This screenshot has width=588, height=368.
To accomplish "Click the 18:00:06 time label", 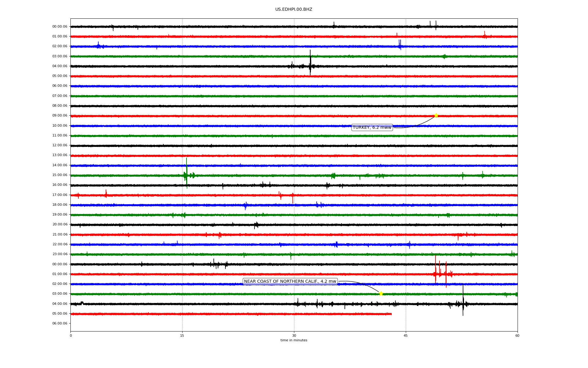I will pyautogui.click(x=60, y=205).
